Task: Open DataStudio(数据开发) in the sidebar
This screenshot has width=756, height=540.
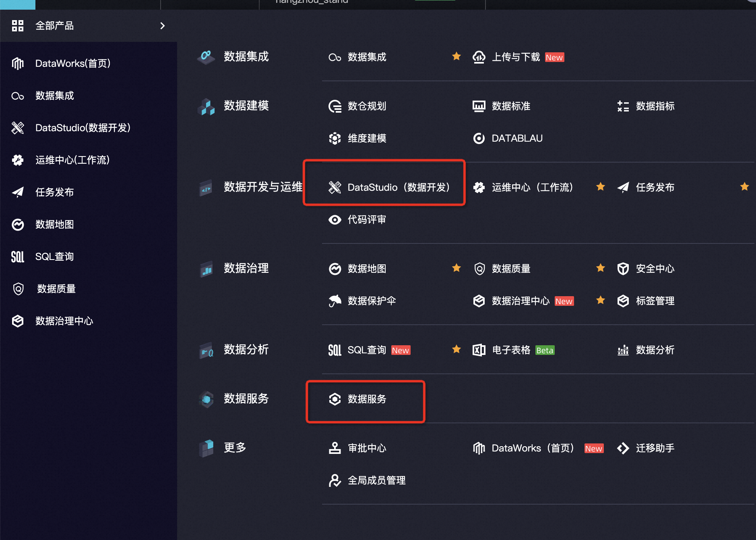Action: [x=83, y=128]
